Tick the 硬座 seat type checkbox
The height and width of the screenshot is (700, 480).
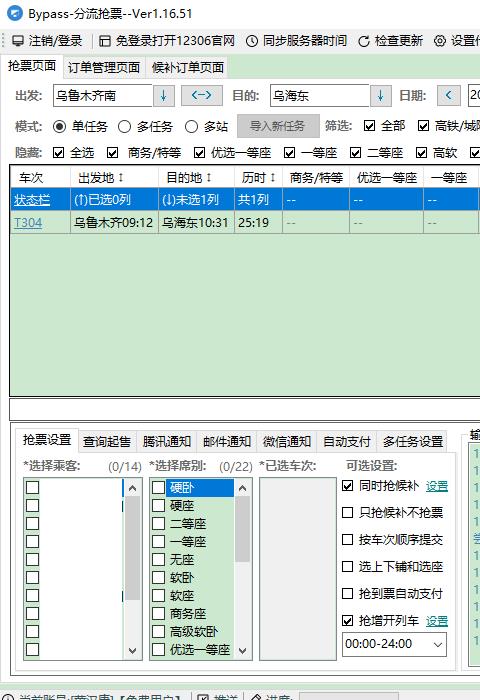159,505
